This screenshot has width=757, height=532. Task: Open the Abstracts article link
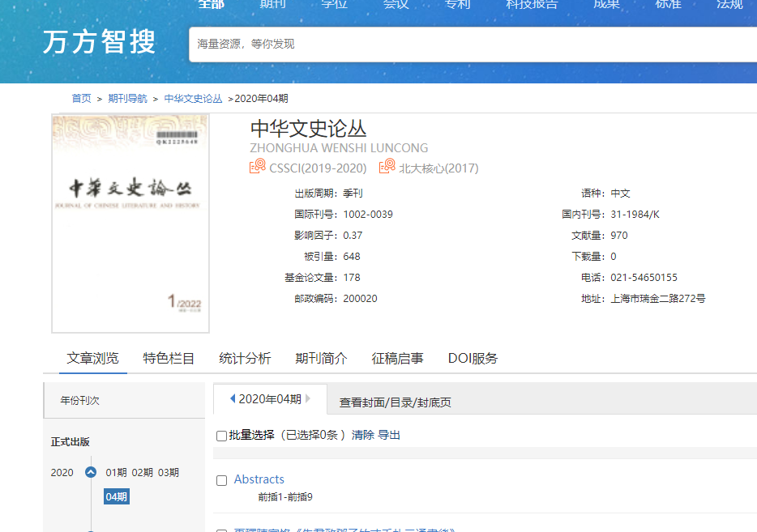[259, 479]
